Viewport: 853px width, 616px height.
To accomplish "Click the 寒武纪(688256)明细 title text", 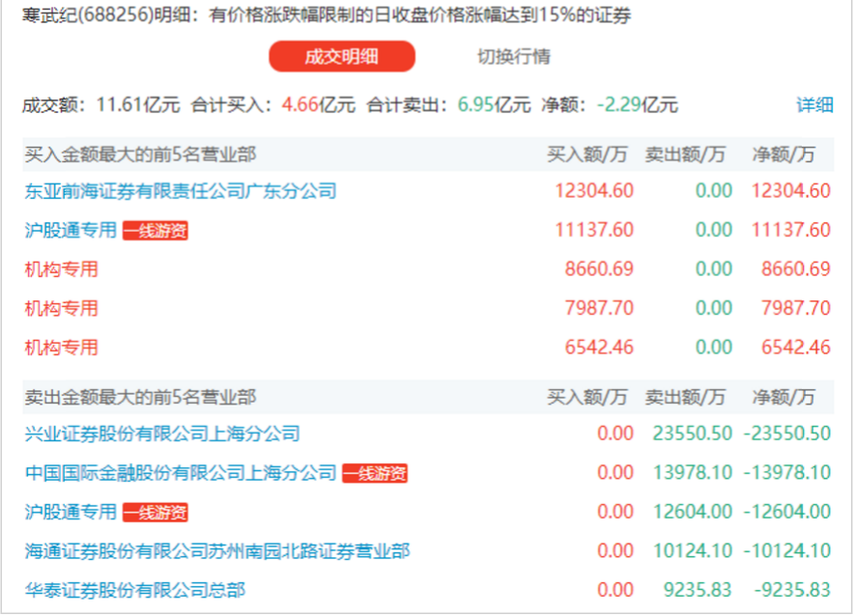I will pyautogui.click(x=106, y=14).
